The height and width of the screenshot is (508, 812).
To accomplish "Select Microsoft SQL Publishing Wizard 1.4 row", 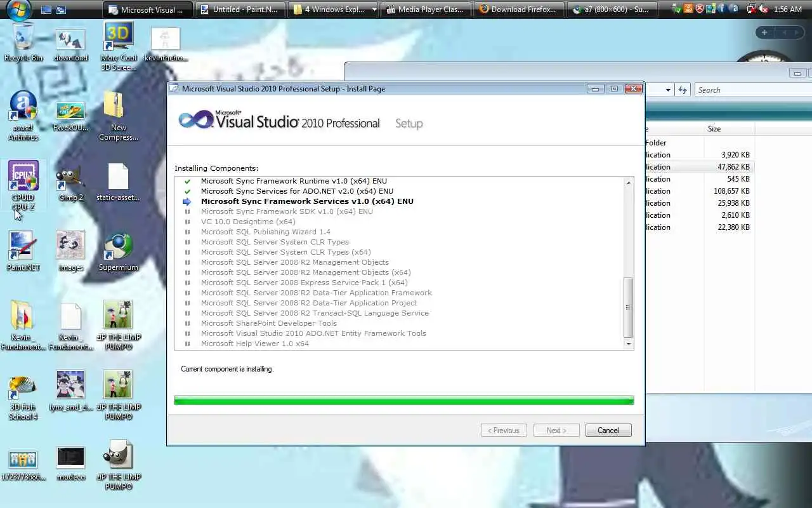I will click(265, 232).
